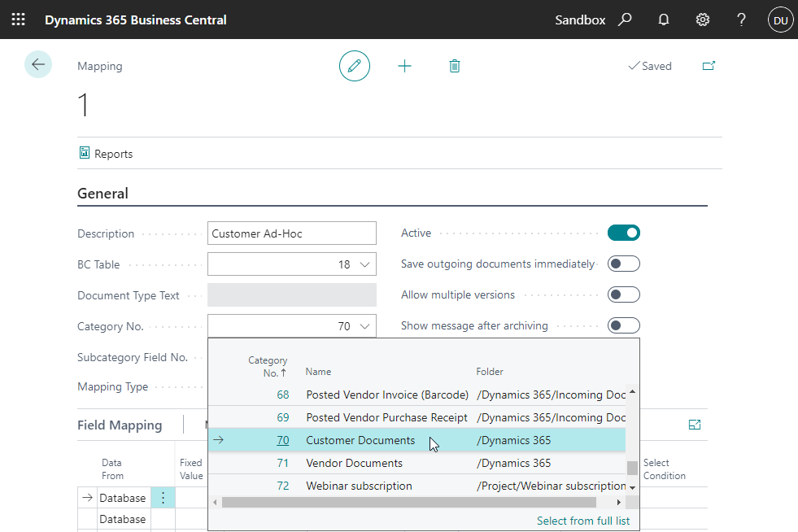
Task: Disable the Active toggle
Action: (x=624, y=233)
